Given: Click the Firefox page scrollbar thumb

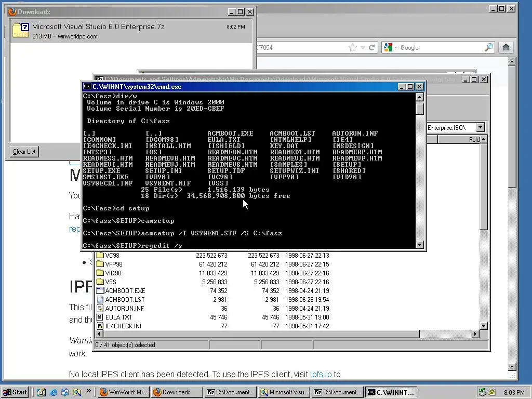Looking at the screenshot, I should 512,126.
